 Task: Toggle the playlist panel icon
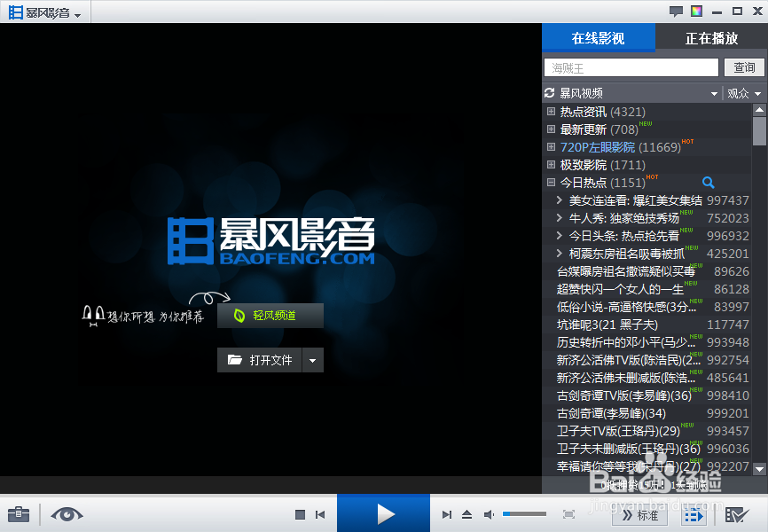[694, 515]
